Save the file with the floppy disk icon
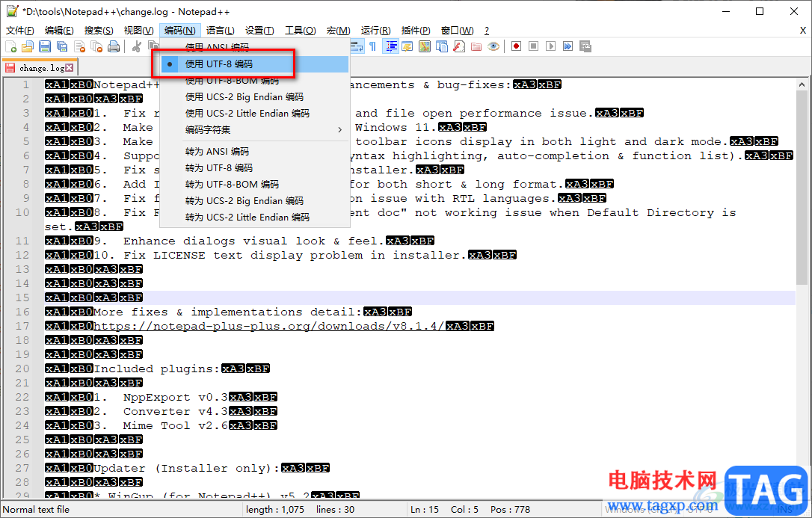The image size is (812, 518). (45, 46)
